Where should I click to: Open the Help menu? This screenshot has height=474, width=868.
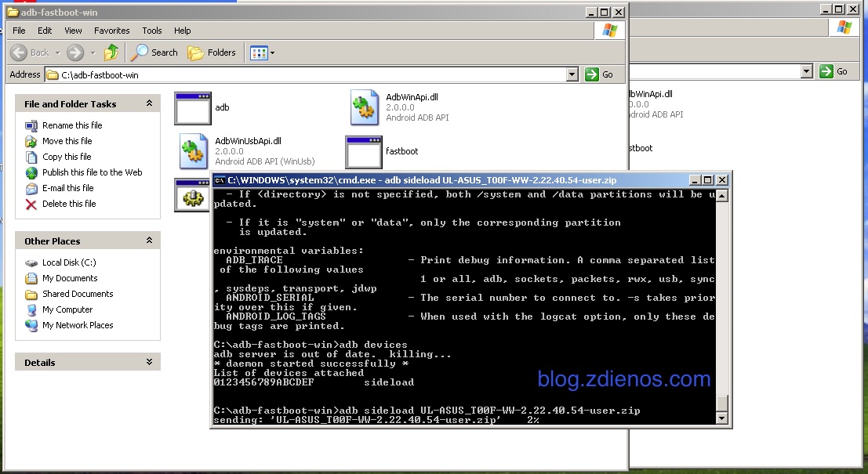click(x=182, y=31)
